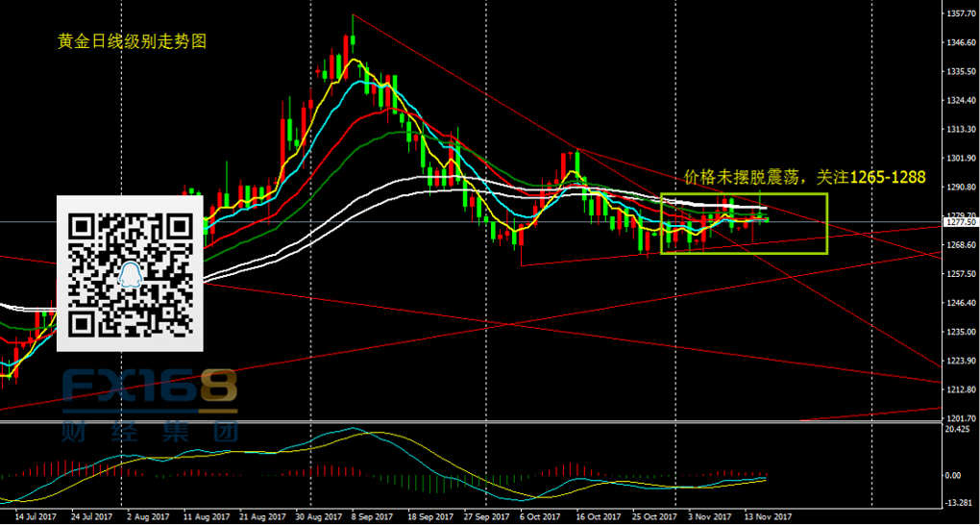The image size is (980, 526).
Task: Click the QR code image
Action: click(x=130, y=272)
